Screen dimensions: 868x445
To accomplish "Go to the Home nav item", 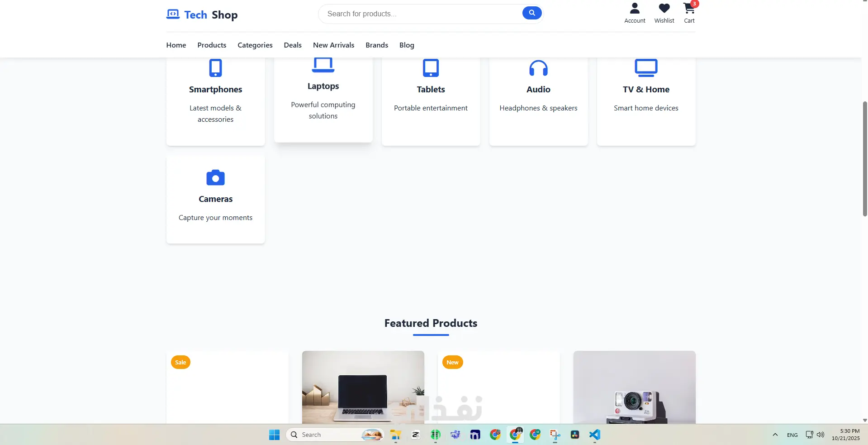I will [x=176, y=45].
